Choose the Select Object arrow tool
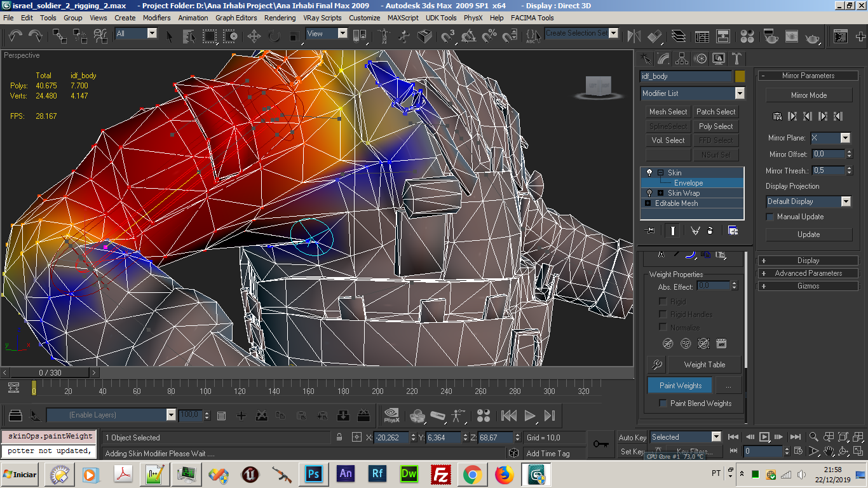 (x=170, y=36)
